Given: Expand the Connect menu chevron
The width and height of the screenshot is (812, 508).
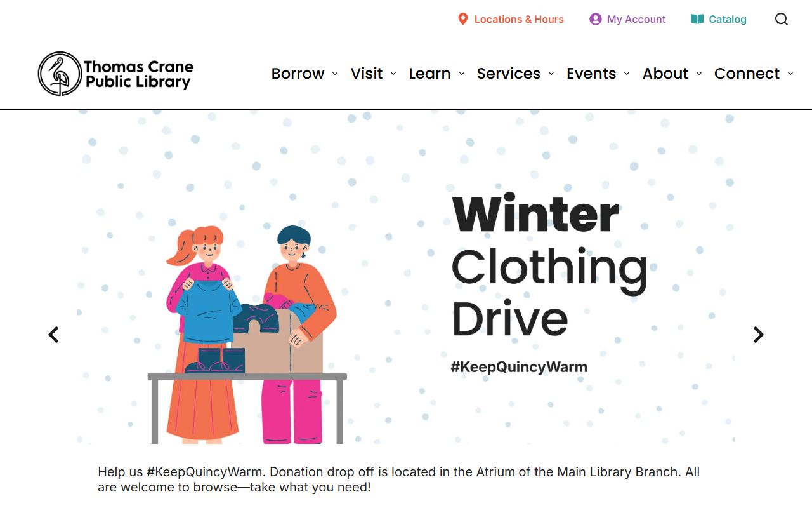Looking at the screenshot, I should tap(790, 74).
